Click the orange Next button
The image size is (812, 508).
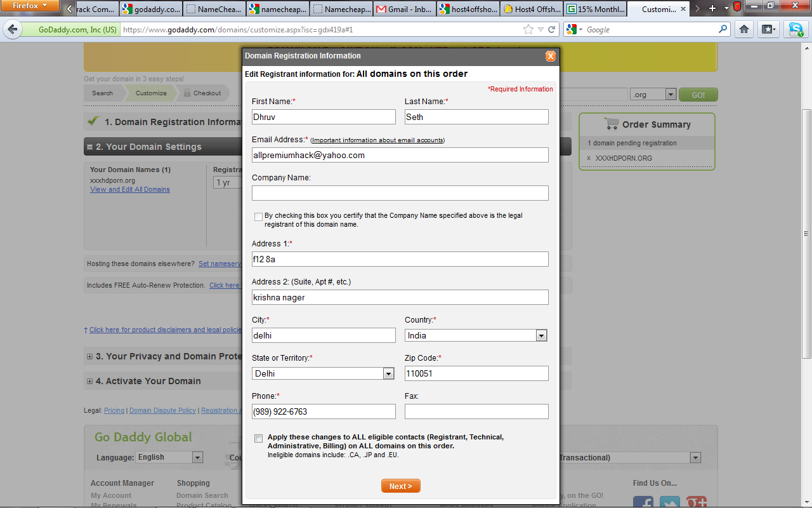[x=401, y=486]
